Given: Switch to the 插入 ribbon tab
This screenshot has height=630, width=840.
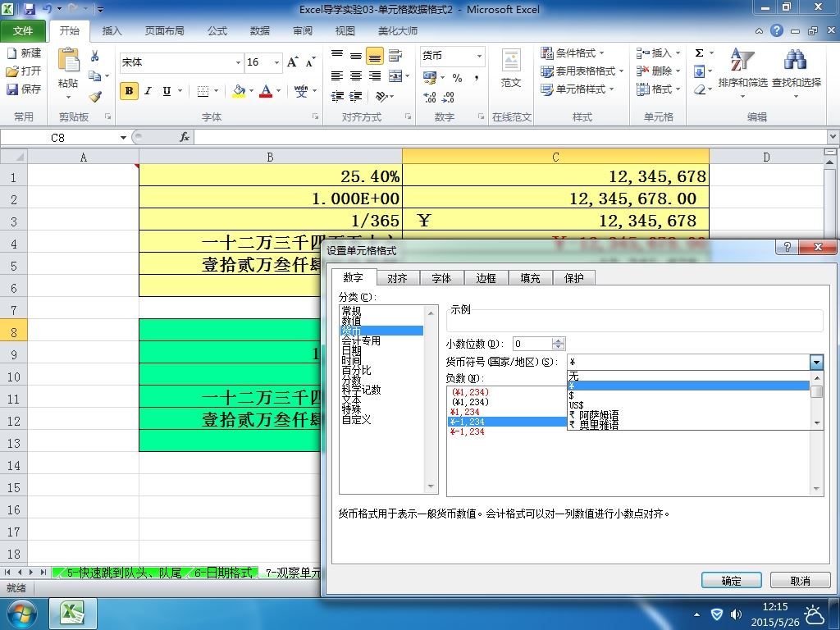Looking at the screenshot, I should click(112, 31).
